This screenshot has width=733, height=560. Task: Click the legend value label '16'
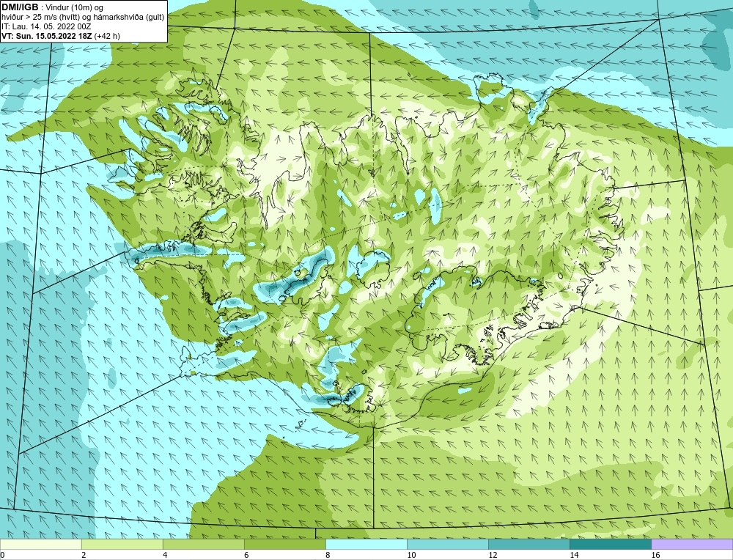(655, 555)
